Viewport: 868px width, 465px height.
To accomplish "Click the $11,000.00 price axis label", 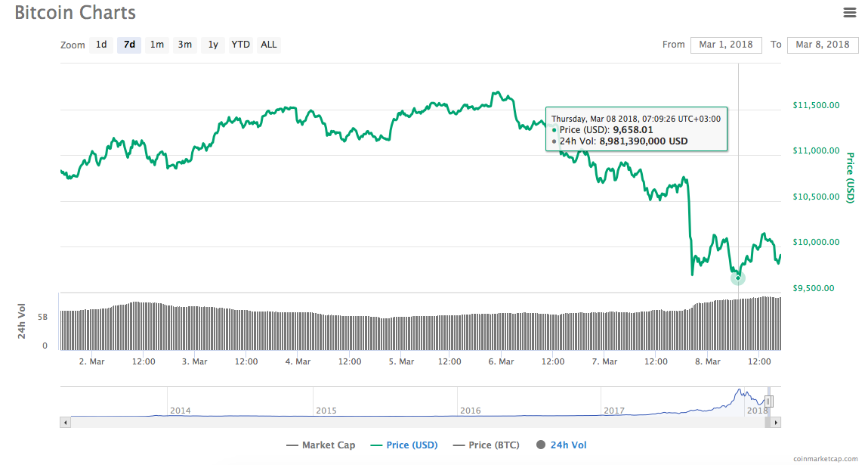I will tap(816, 150).
